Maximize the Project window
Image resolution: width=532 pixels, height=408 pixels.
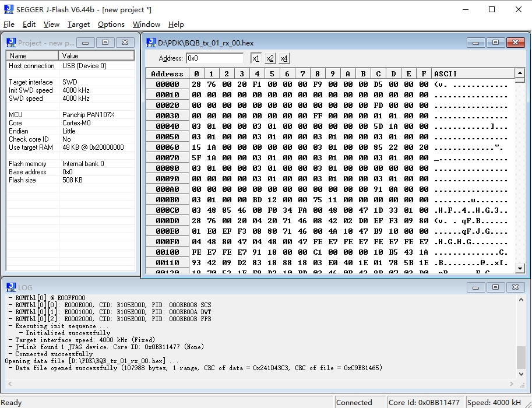(105, 43)
